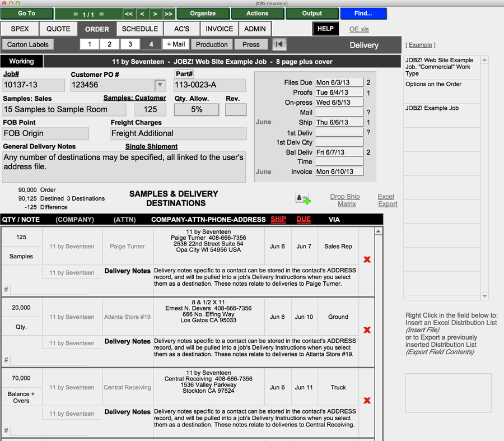Screen dimensions: 504x441
Task: Click the Excel Export link
Action: click(387, 200)
